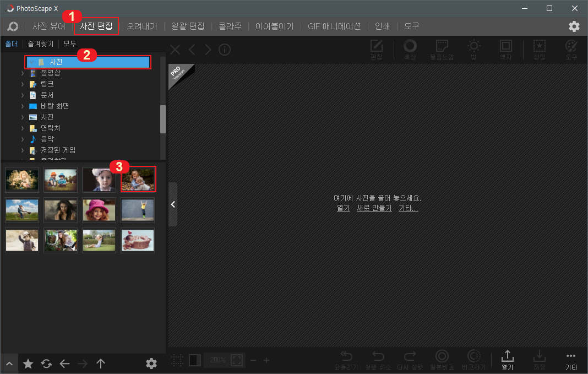Open the folder panel settings gear
Screen dimensions: 588x374
tap(151, 364)
